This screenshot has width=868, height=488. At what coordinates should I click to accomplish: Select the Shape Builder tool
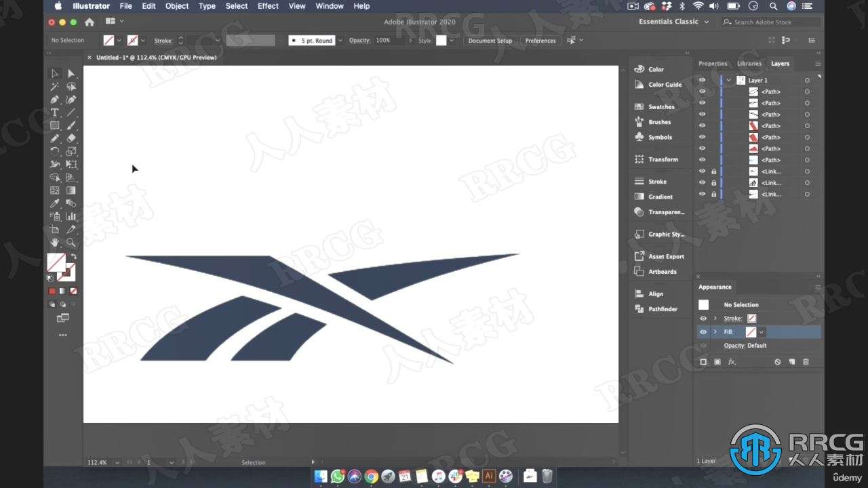pos(55,178)
